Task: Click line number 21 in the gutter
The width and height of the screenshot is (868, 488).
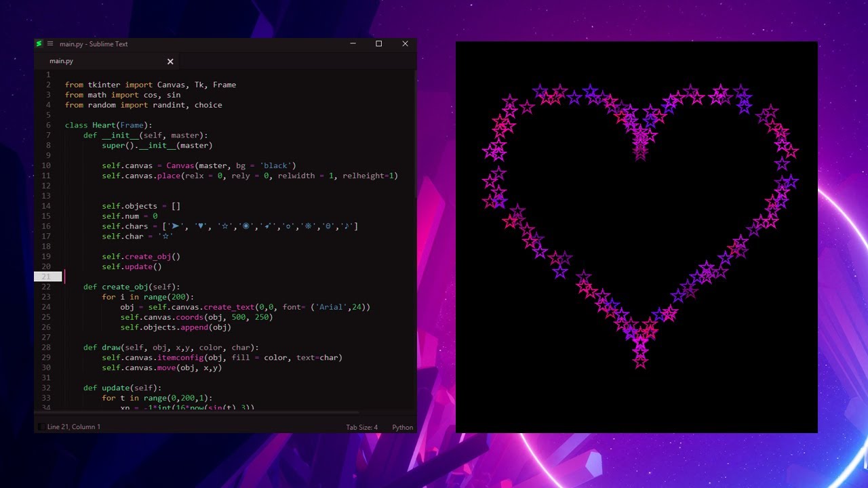Action: (47, 277)
